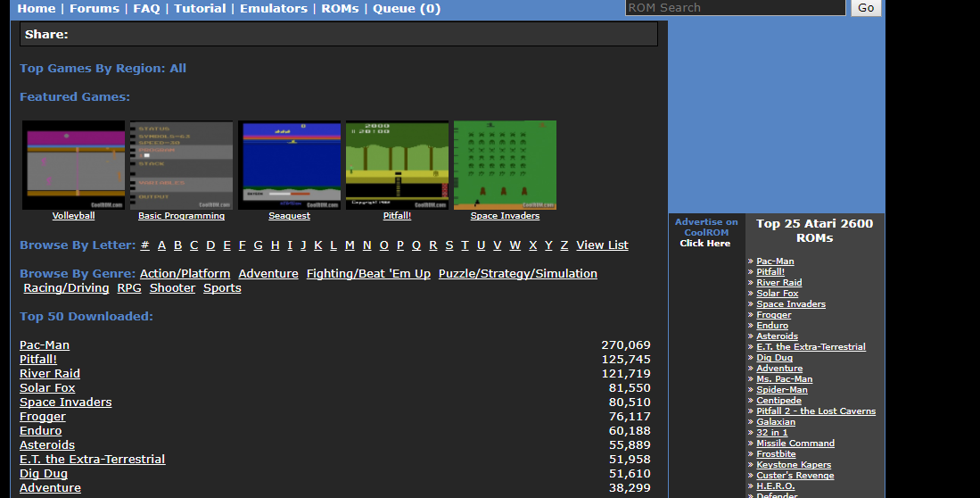Open Dig Dug in Top 50 Downloaded
980x498 pixels.
[x=44, y=474]
